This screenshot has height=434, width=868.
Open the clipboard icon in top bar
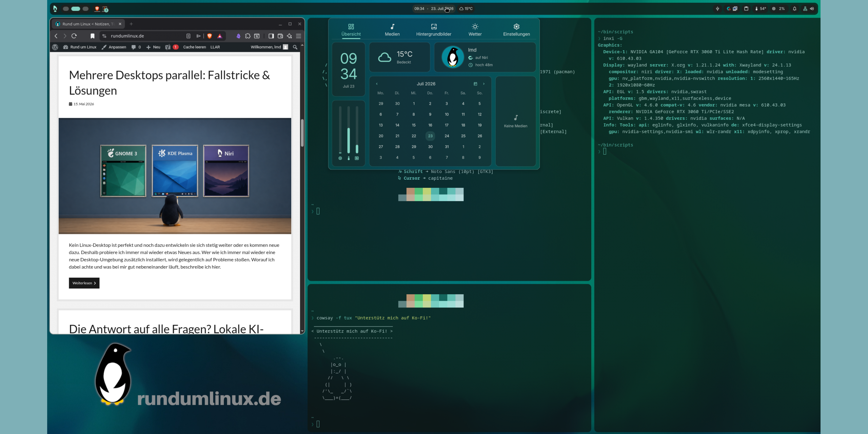coord(746,9)
